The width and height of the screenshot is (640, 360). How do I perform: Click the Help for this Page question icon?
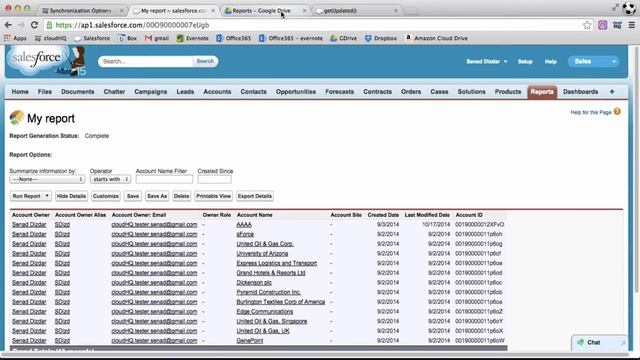pos(617,111)
